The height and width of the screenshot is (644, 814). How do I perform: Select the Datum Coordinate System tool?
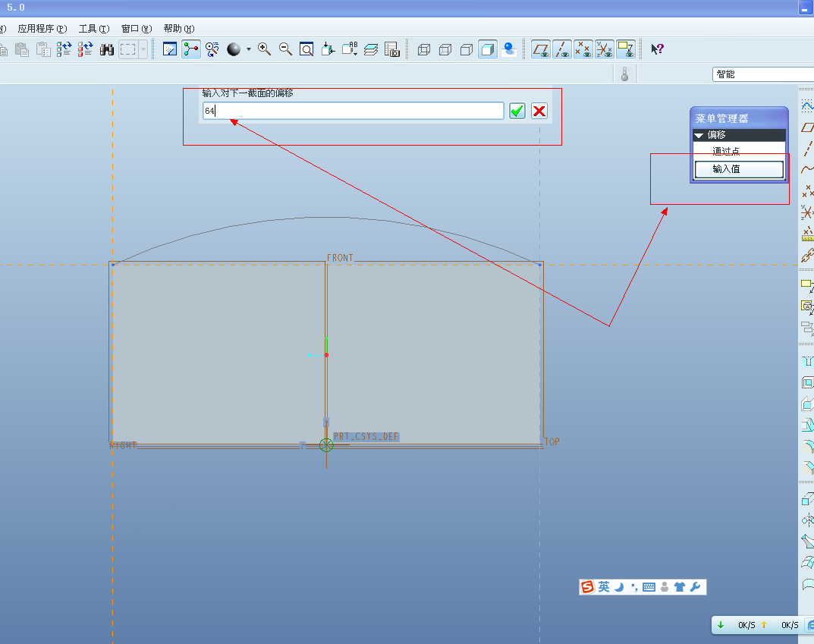click(807, 212)
